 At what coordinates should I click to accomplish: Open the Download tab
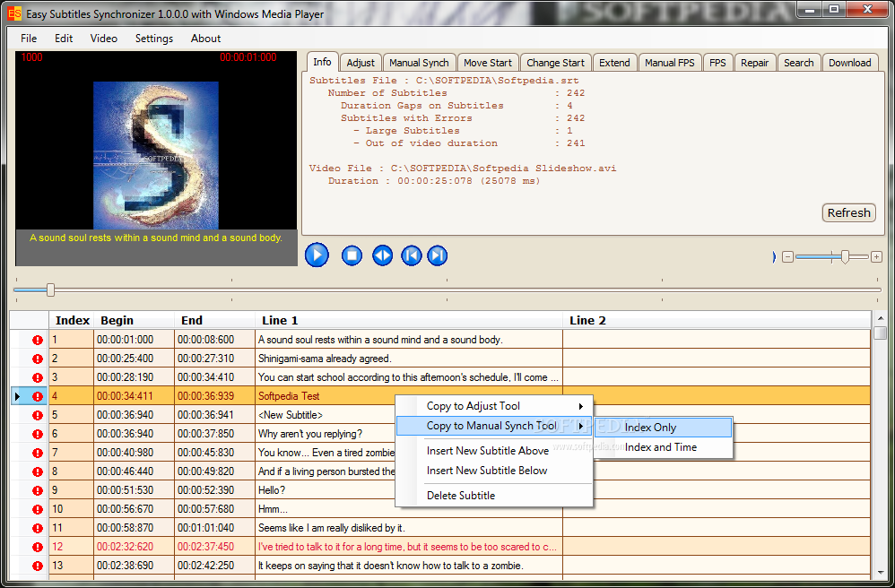[x=850, y=63]
